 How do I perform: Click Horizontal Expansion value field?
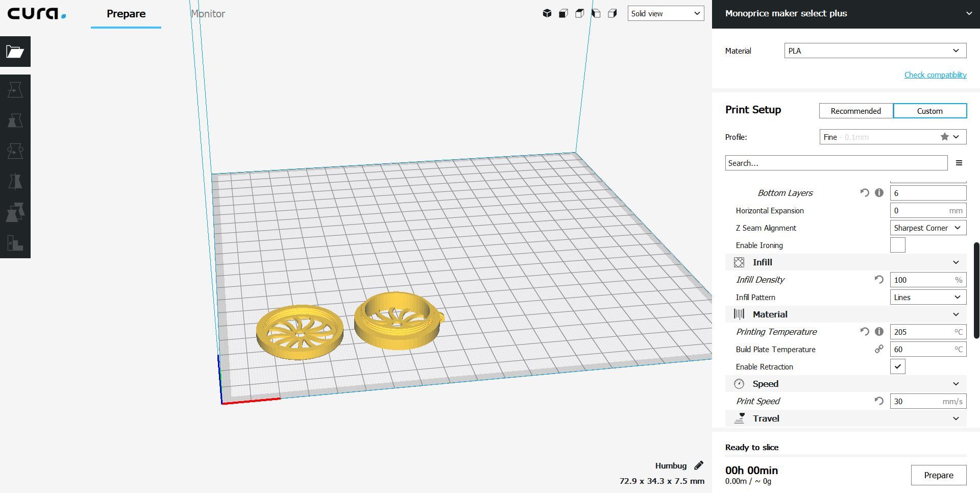tap(928, 210)
